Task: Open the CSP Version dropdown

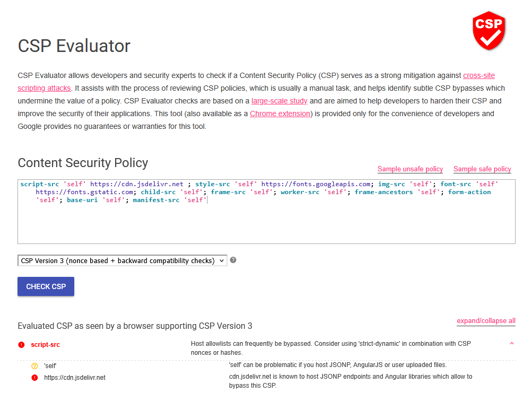Action: 122,260
